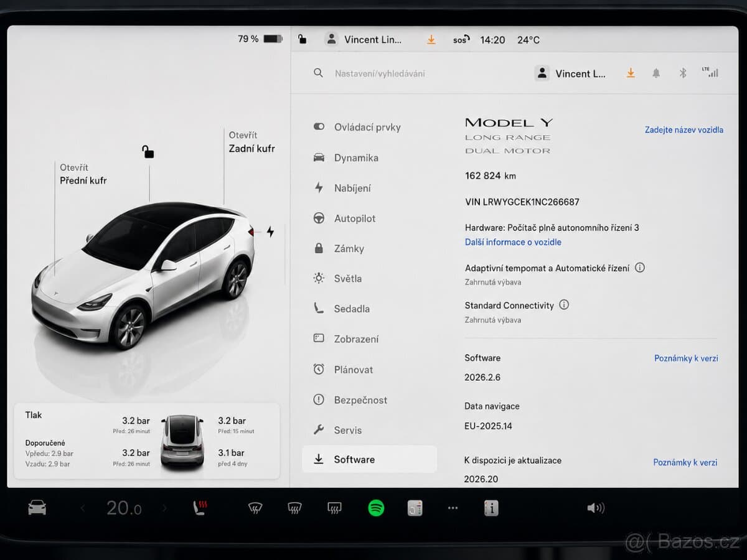The image size is (747, 560).
Task: Tap the 20.0 temperature setting
Action: (x=124, y=508)
